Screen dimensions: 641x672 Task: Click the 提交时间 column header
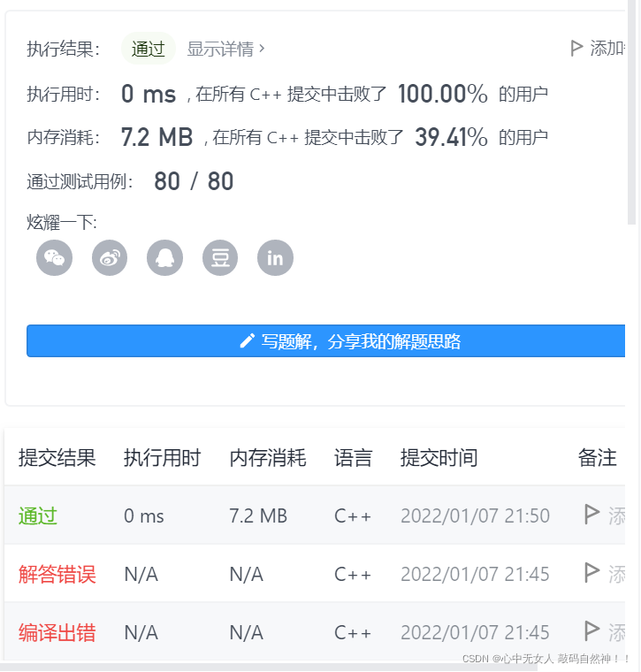(439, 458)
